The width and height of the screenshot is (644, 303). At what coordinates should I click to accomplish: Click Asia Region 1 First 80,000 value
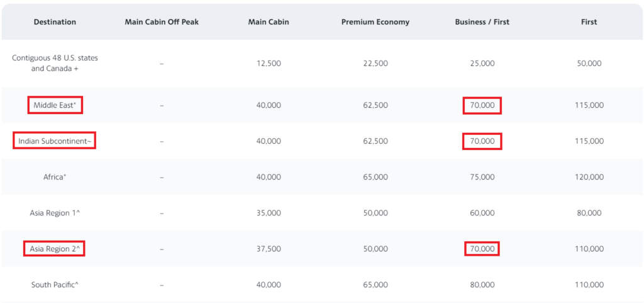pos(589,213)
